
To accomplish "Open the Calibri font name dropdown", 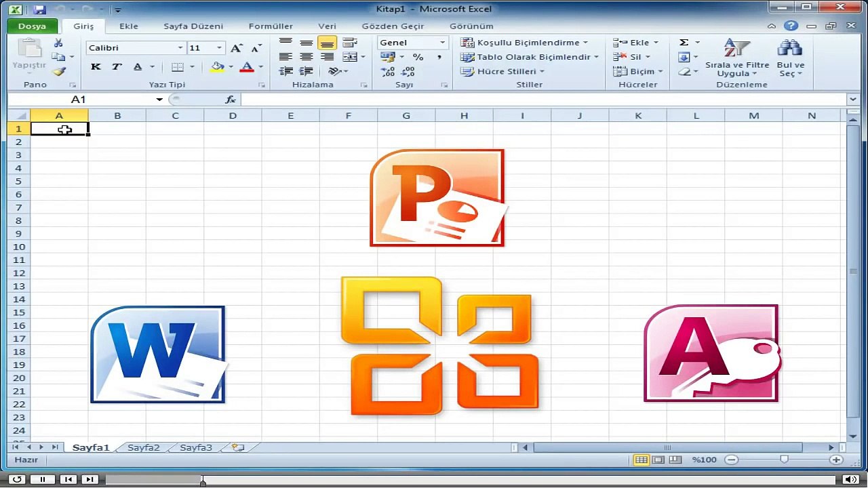I will (x=180, y=48).
